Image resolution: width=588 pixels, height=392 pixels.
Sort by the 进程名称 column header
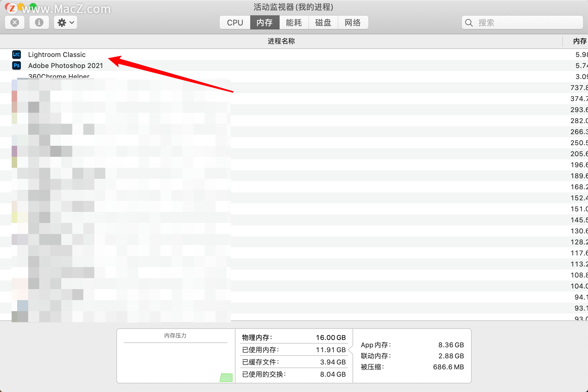pyautogui.click(x=281, y=41)
